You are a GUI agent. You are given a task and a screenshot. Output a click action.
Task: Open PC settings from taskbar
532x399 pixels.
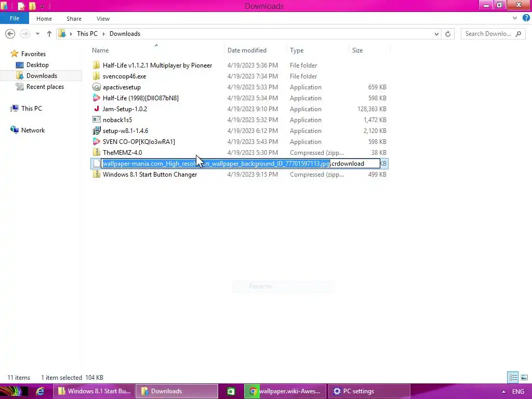click(369, 391)
